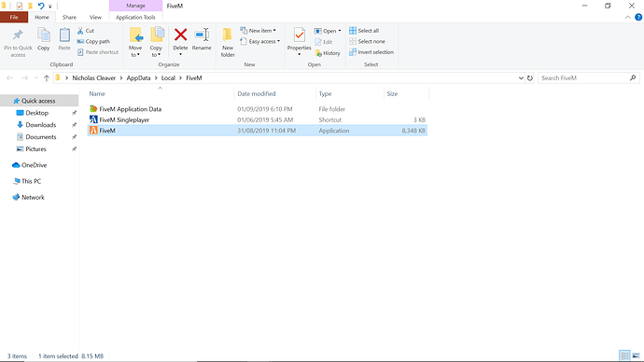Image resolution: width=644 pixels, height=362 pixels.
Task: Click Select all in ribbon
Action: (364, 31)
